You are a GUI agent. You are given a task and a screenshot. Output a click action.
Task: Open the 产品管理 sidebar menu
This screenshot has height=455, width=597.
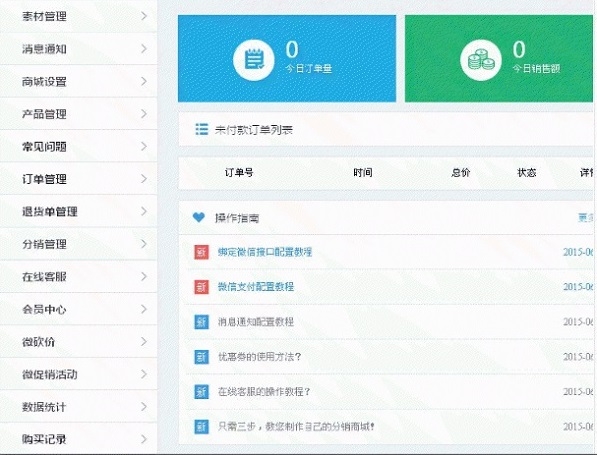(x=78, y=114)
